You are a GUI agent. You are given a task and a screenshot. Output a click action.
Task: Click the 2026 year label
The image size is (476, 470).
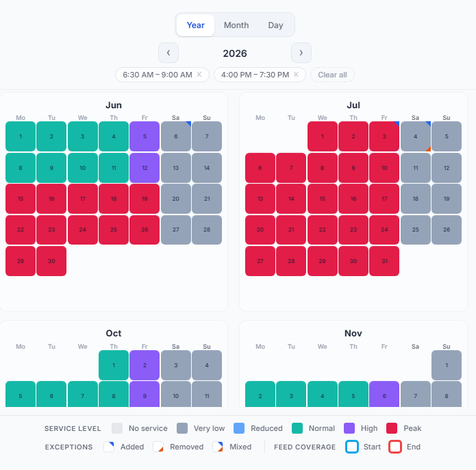pyautogui.click(x=235, y=53)
